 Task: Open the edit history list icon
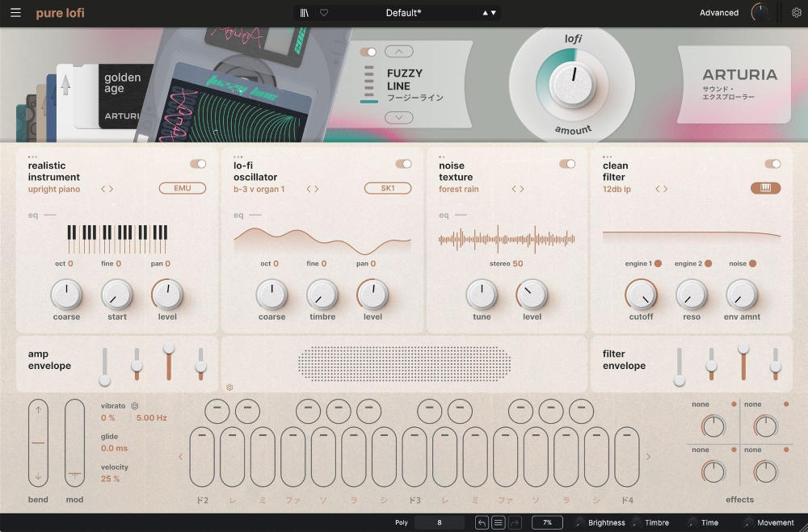[x=499, y=522]
